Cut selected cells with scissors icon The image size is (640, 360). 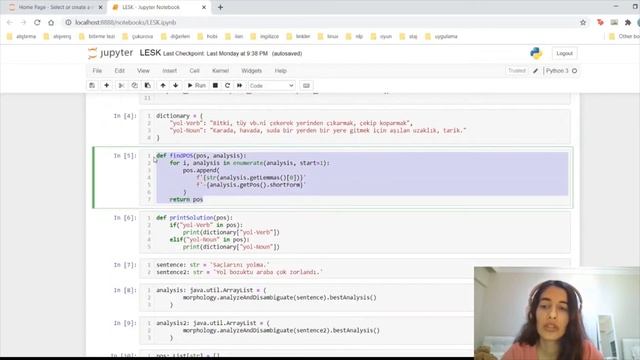(121, 85)
